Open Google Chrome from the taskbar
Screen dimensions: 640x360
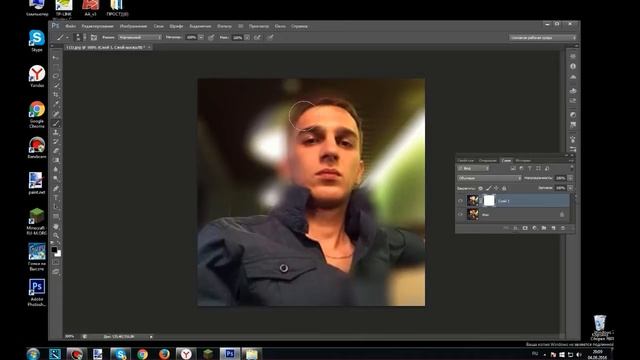[x=142, y=354]
